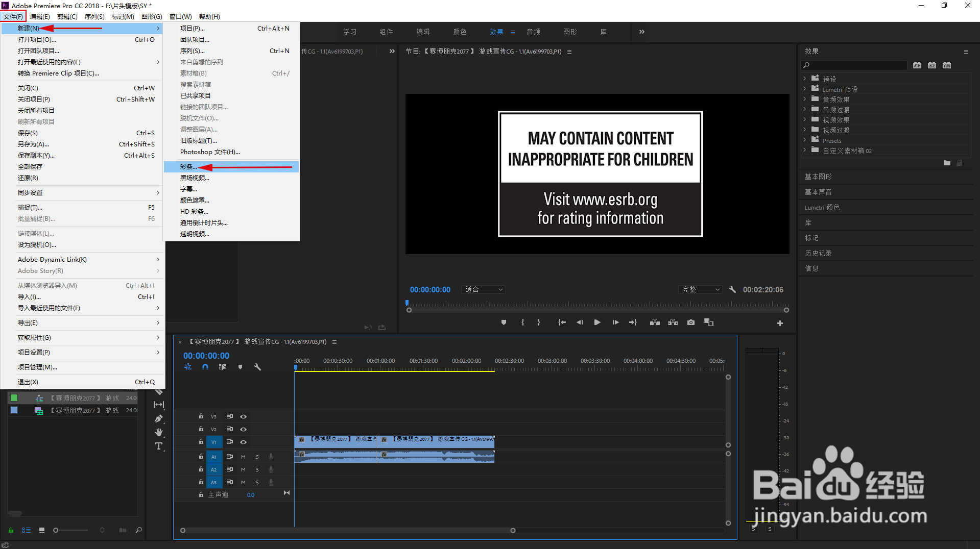The image size is (980, 549).
Task: Toggle track lock on V1
Action: pos(201,442)
